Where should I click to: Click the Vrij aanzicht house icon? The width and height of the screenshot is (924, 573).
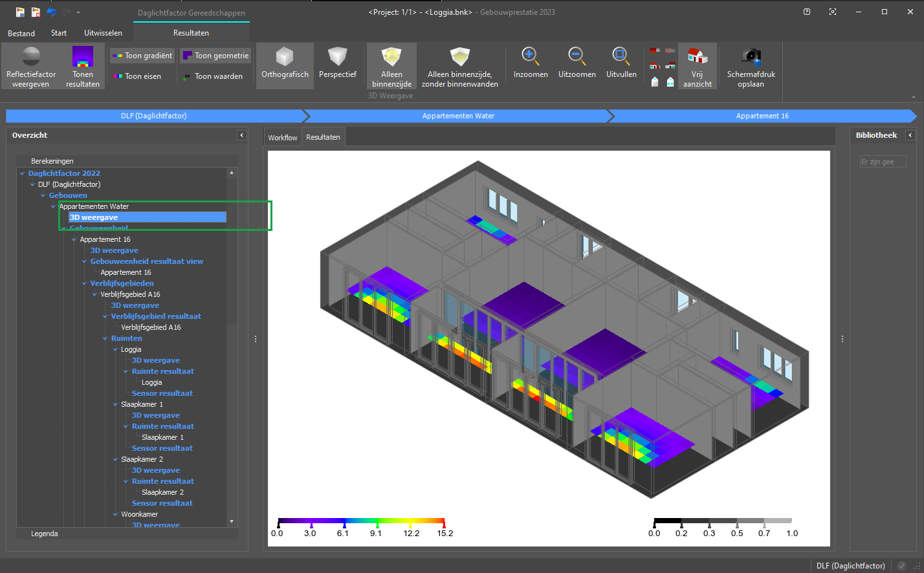697,57
